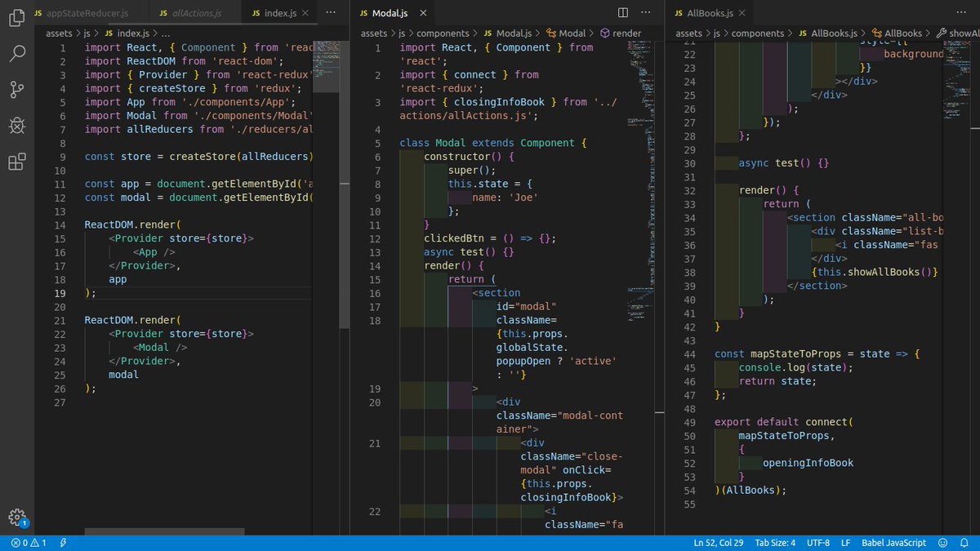Open the more actions menu beside index.js tab
Viewport: 980px width, 551px height.
click(x=330, y=13)
